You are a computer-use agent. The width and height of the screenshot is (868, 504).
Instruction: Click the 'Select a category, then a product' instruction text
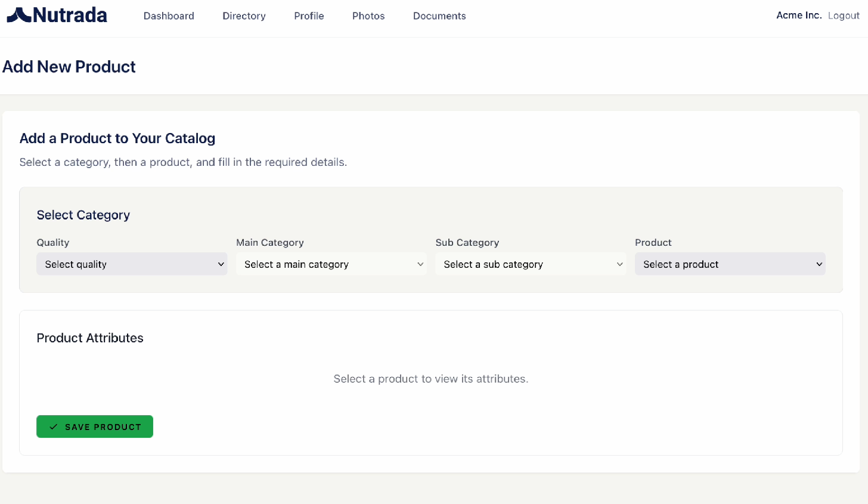(x=183, y=162)
